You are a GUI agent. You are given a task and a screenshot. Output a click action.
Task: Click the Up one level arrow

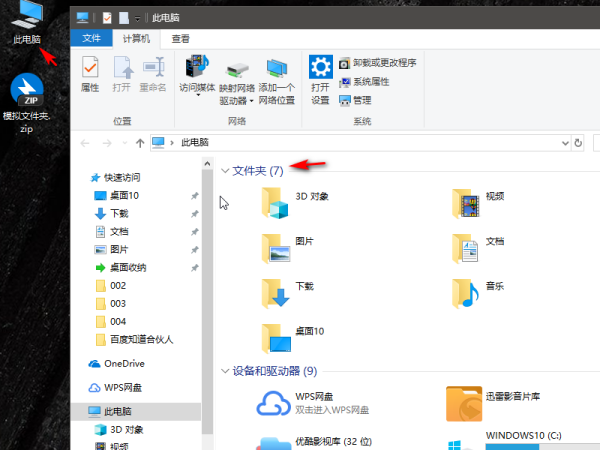click(x=139, y=143)
